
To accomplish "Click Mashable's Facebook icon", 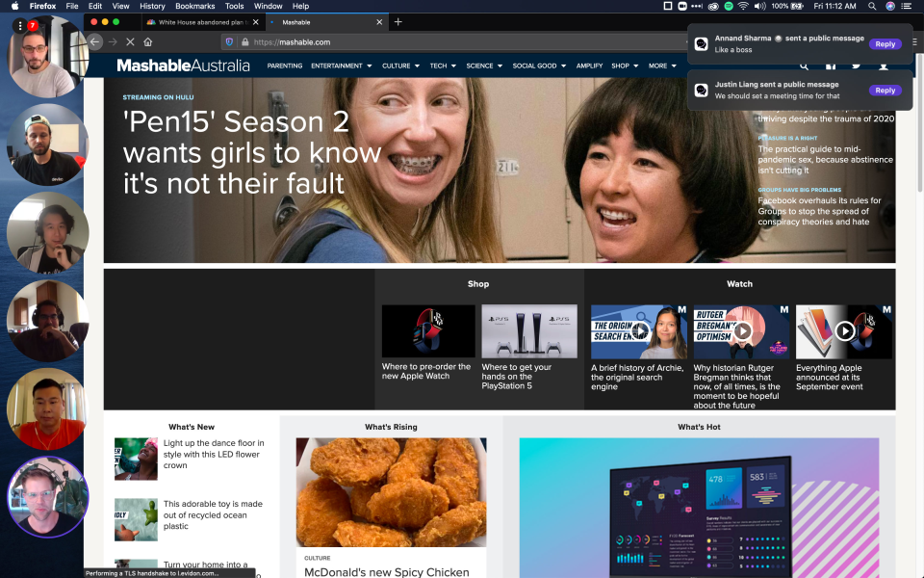I will pos(831,66).
